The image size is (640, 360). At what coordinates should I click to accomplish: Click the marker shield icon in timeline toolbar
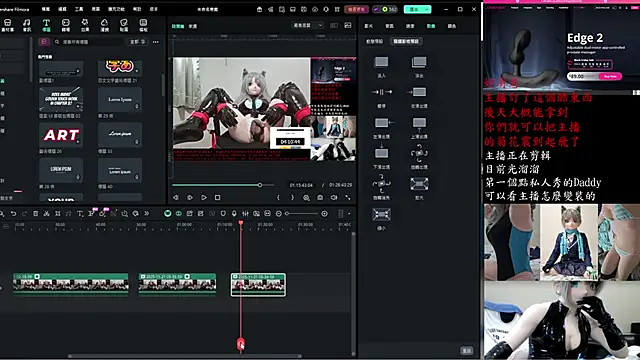pos(223,213)
